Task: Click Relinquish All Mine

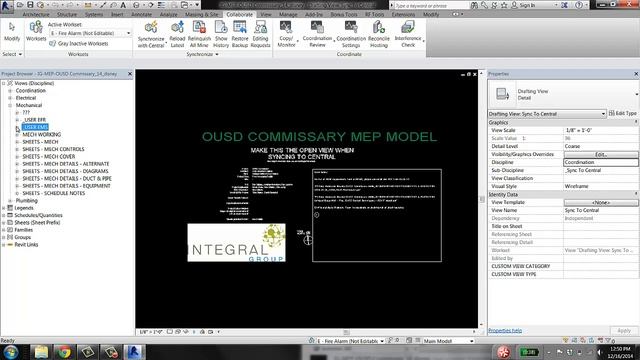Action: [199, 35]
